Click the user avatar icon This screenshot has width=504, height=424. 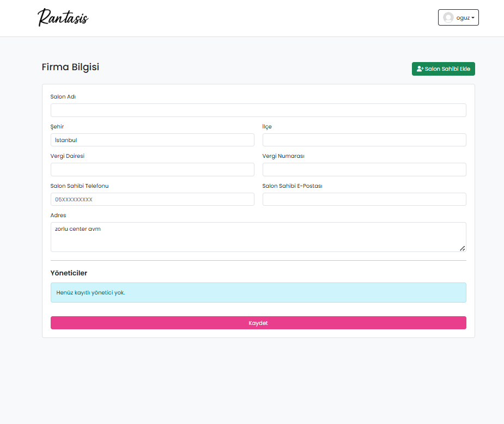click(x=448, y=17)
